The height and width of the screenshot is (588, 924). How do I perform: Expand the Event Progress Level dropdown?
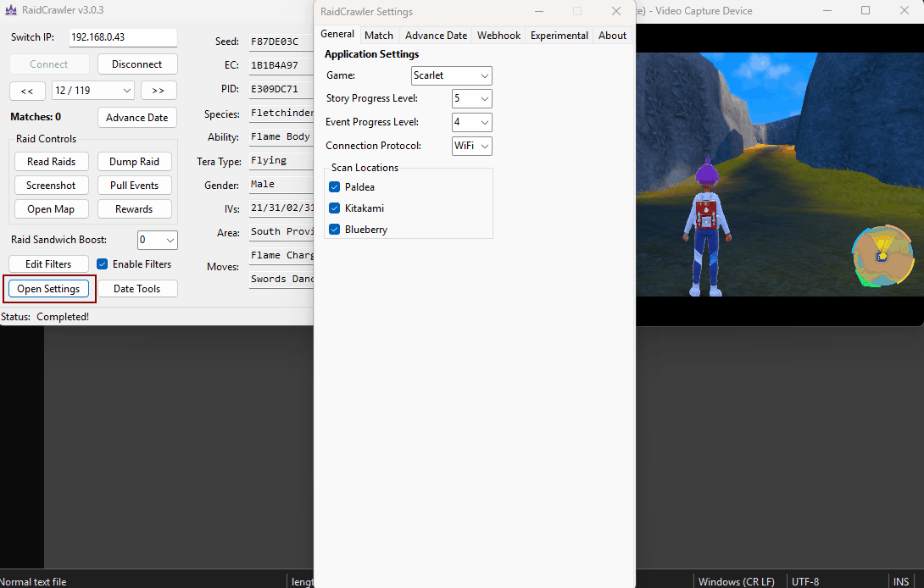[471, 122]
